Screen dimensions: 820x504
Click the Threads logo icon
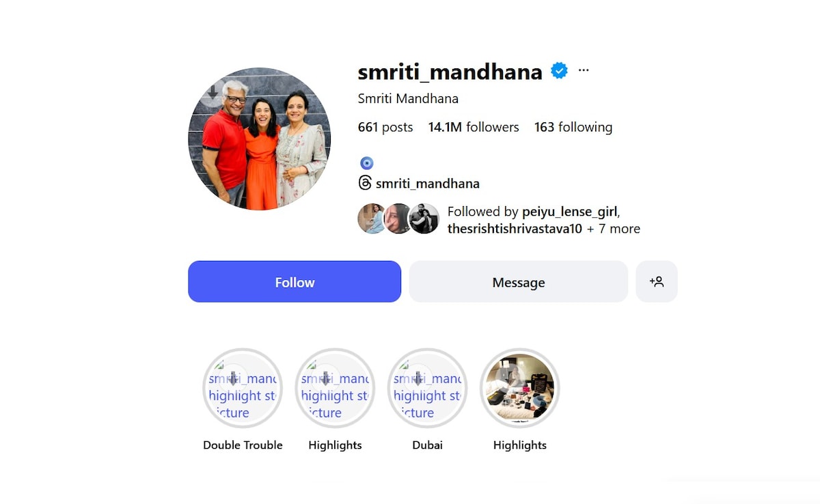pos(365,183)
